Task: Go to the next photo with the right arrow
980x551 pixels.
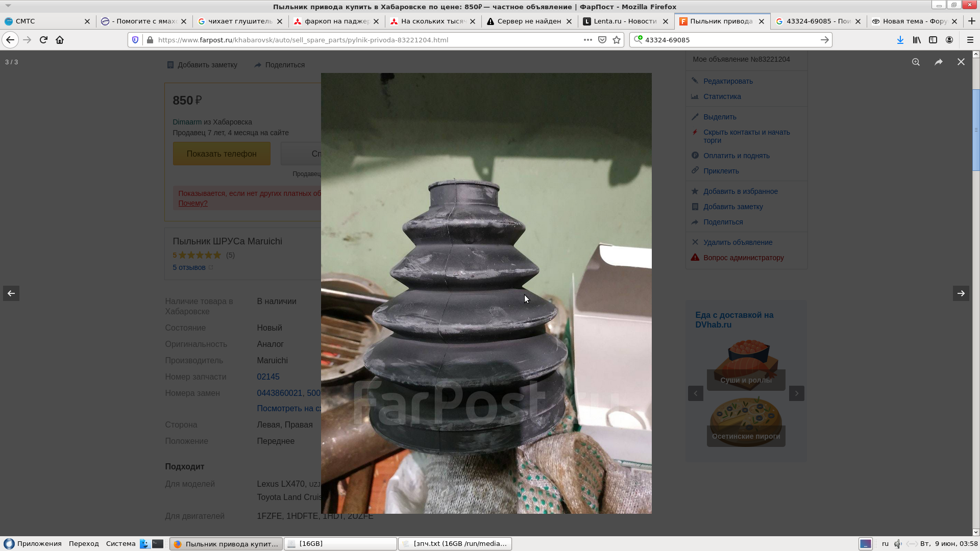Action: [x=961, y=293]
